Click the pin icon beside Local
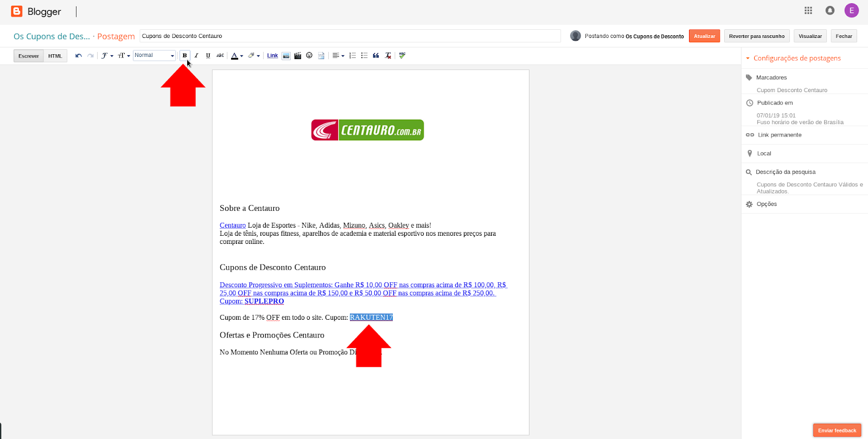 pos(750,153)
